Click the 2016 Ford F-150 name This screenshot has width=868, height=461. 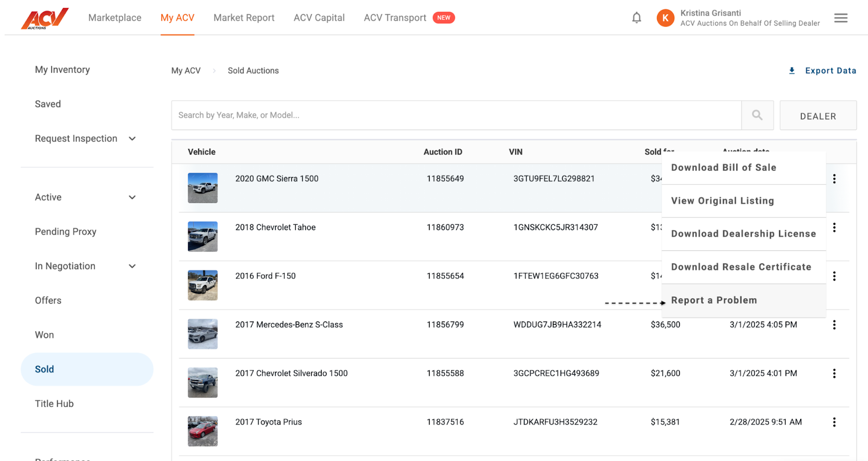(x=265, y=276)
